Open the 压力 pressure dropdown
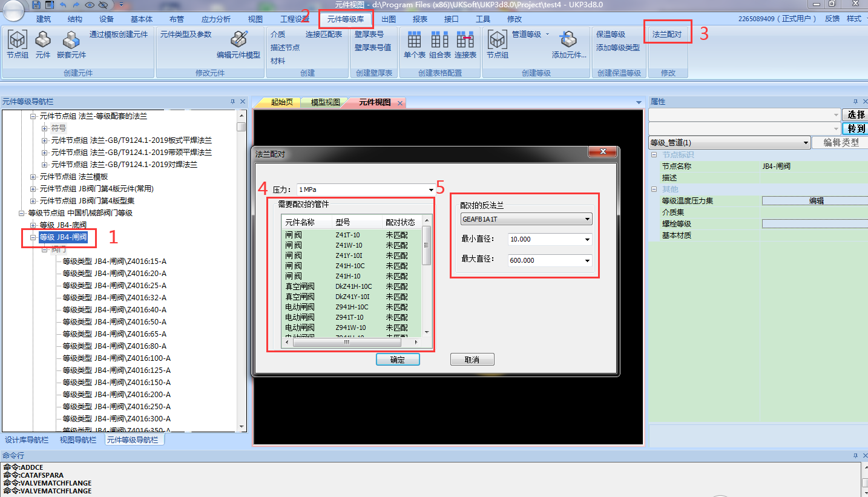The image size is (868, 497). pyautogui.click(x=432, y=190)
